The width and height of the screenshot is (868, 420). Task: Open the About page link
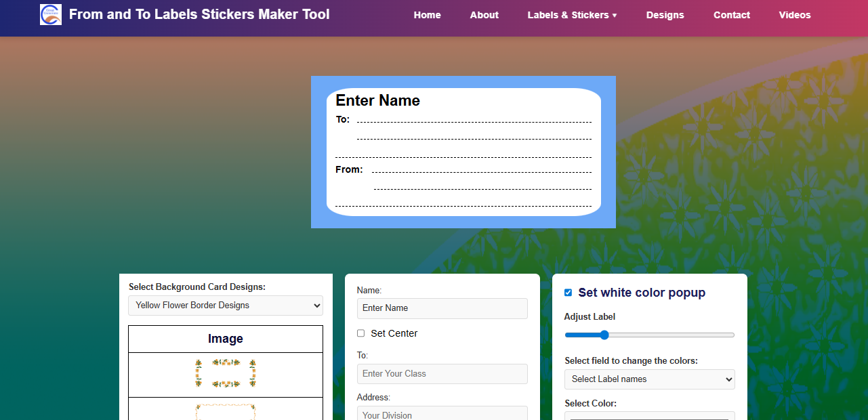(484, 15)
